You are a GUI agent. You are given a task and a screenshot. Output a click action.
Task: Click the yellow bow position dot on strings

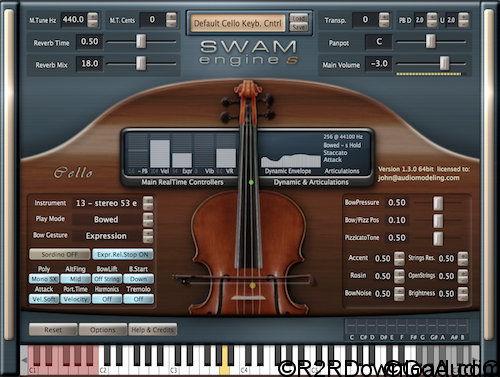pyautogui.click(x=253, y=285)
